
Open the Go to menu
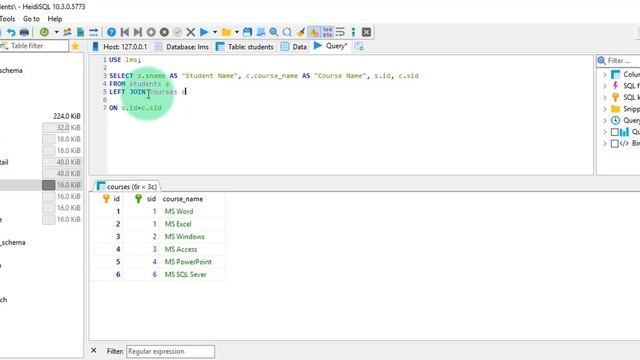tap(31, 19)
